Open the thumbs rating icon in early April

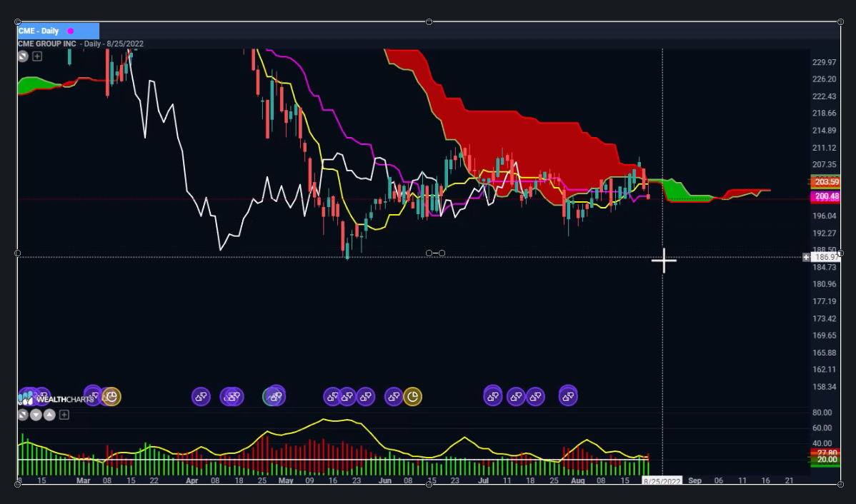point(201,396)
